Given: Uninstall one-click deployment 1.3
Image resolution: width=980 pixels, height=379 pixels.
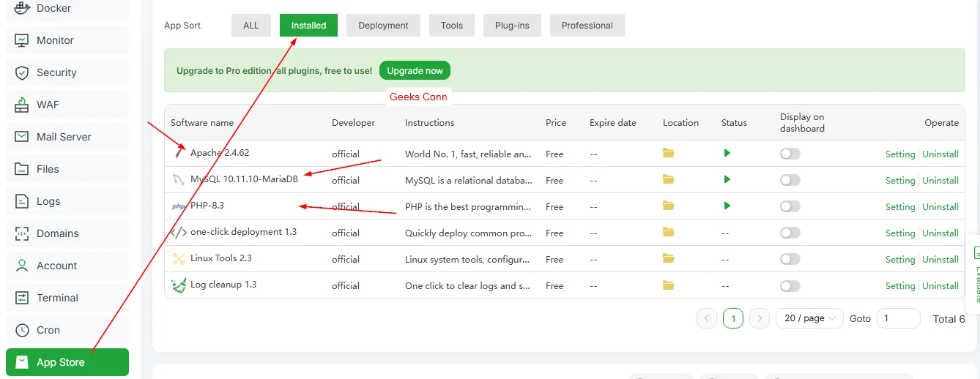Looking at the screenshot, I should point(940,233).
